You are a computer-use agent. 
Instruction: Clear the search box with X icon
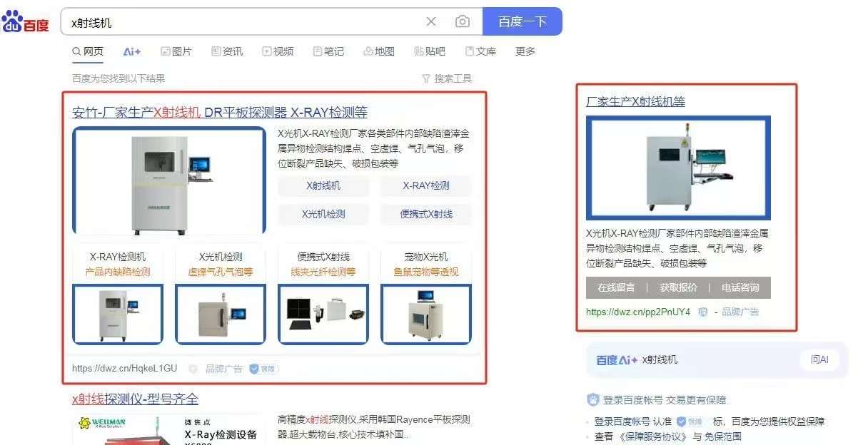point(431,21)
